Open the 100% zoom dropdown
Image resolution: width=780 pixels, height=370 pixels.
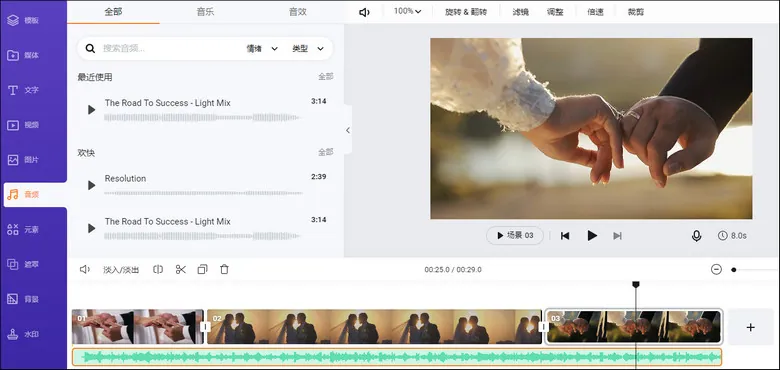click(407, 11)
